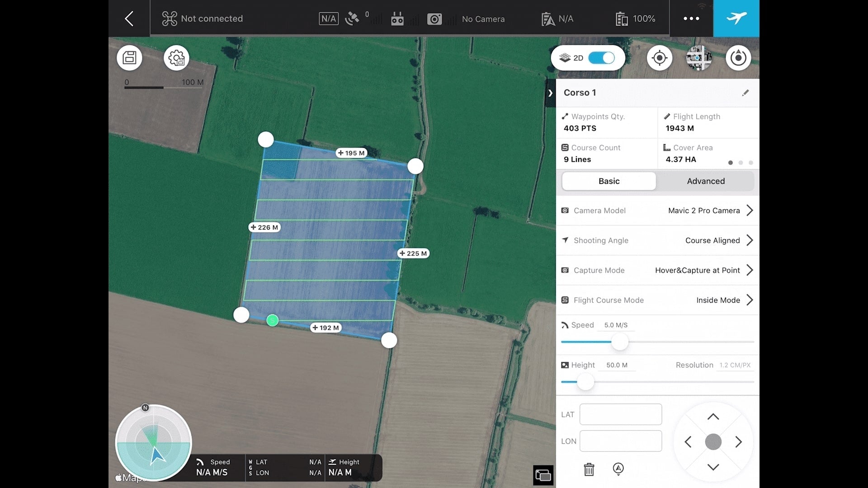Viewport: 868px width, 488px height.
Task: Click the Speed slider handle
Action: [620, 342]
